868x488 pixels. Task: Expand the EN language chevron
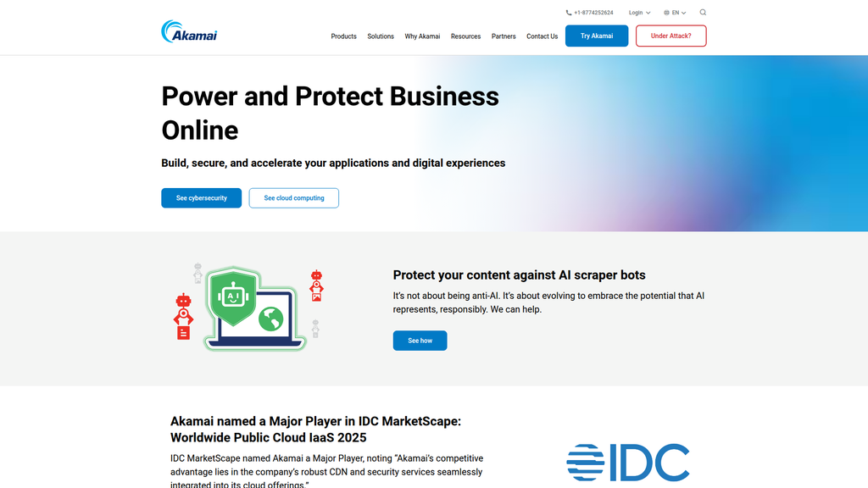(x=684, y=13)
